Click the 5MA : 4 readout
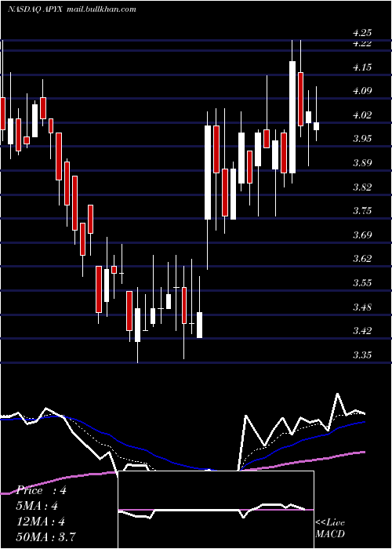The height and width of the screenshot is (549, 392). (37, 506)
